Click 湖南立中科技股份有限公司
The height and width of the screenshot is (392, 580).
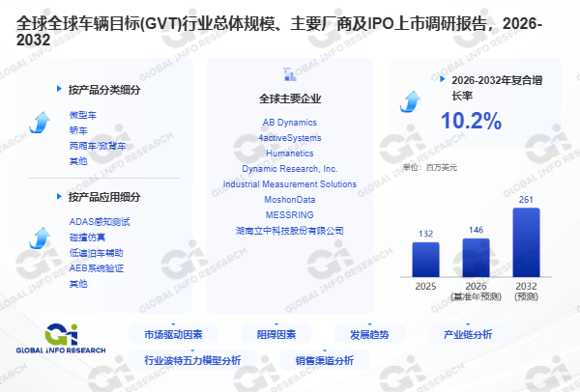290,231
